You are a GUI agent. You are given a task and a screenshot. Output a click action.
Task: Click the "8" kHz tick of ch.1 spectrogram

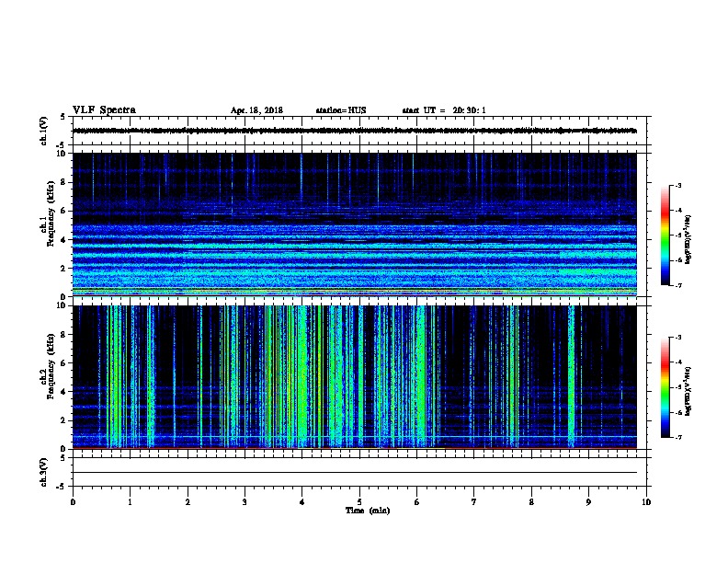(x=64, y=182)
